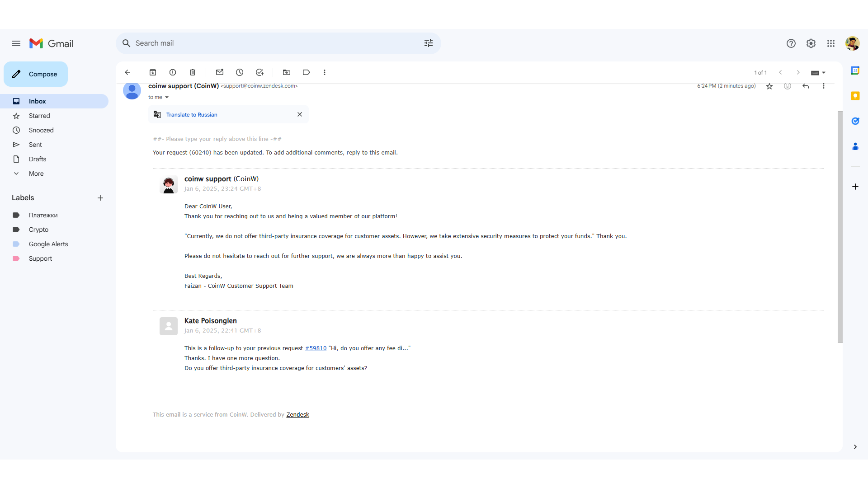This screenshot has width=868, height=488.
Task: Show search options filter icon
Action: point(429,43)
